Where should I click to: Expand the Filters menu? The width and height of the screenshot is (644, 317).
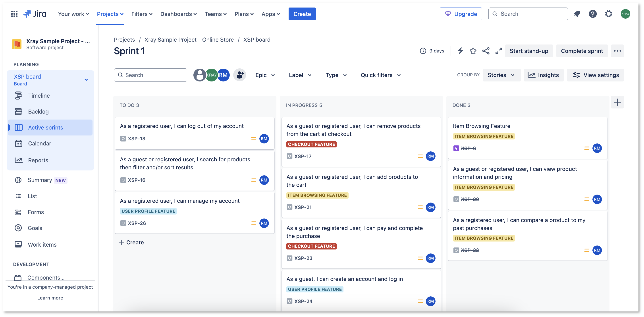(142, 14)
